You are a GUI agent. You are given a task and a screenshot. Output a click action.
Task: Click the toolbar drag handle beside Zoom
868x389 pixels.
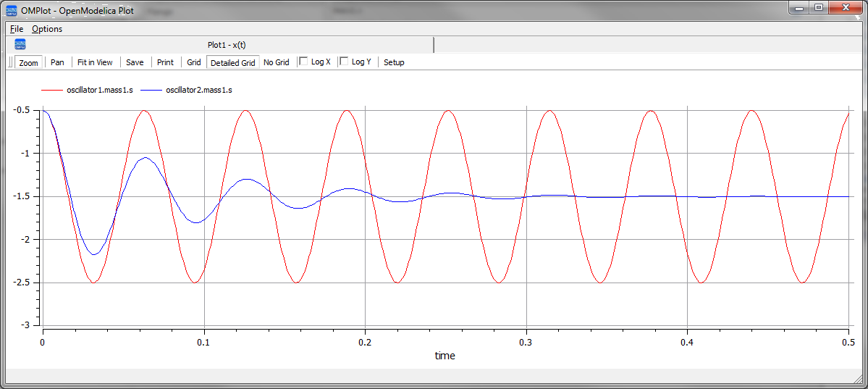tap(10, 62)
